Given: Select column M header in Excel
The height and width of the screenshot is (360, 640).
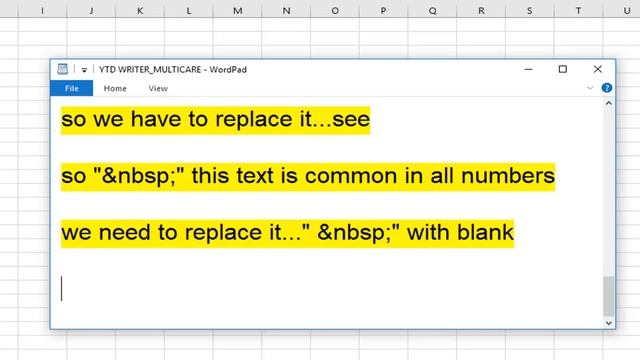Looking at the screenshot, I should (x=238, y=11).
